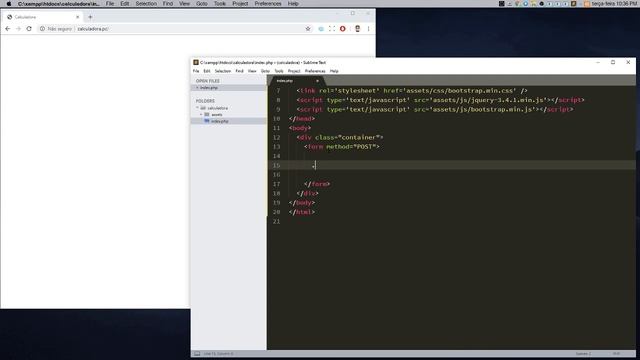Click the closing </head> tag line
Screen dimensions: 640x360
[x=302, y=119]
